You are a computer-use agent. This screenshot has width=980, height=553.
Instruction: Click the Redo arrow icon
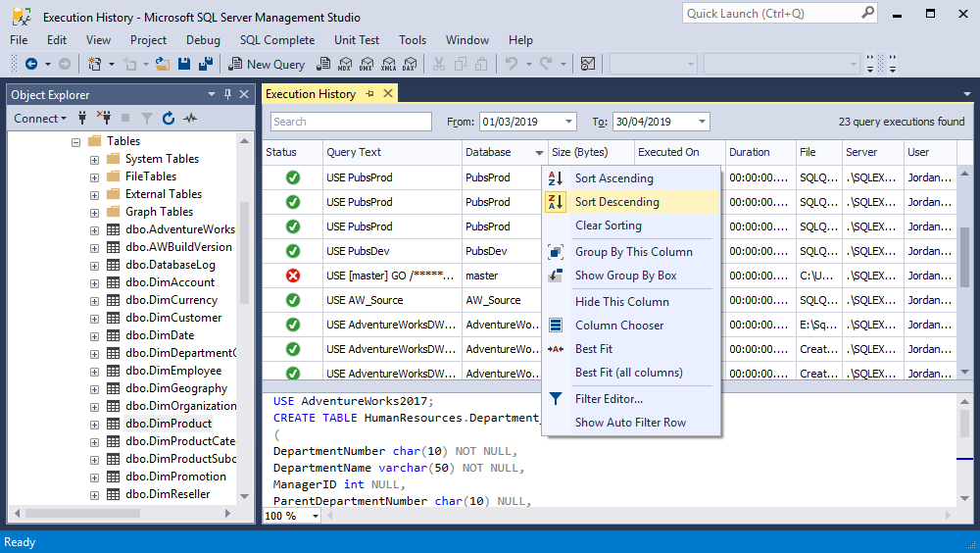click(546, 64)
